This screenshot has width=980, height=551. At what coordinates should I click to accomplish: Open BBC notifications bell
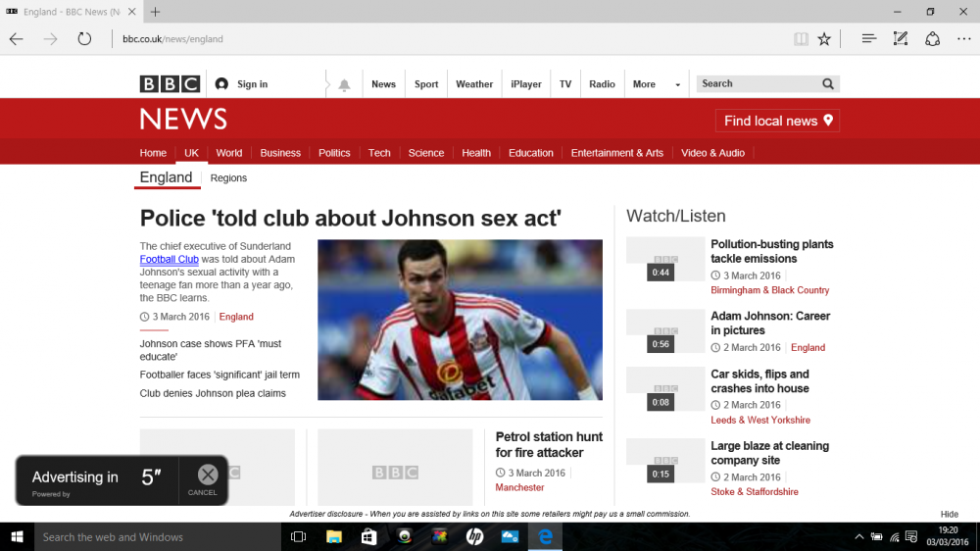click(x=344, y=85)
